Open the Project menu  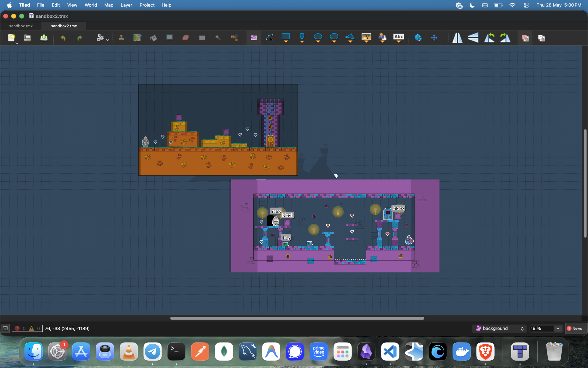pyautogui.click(x=147, y=5)
